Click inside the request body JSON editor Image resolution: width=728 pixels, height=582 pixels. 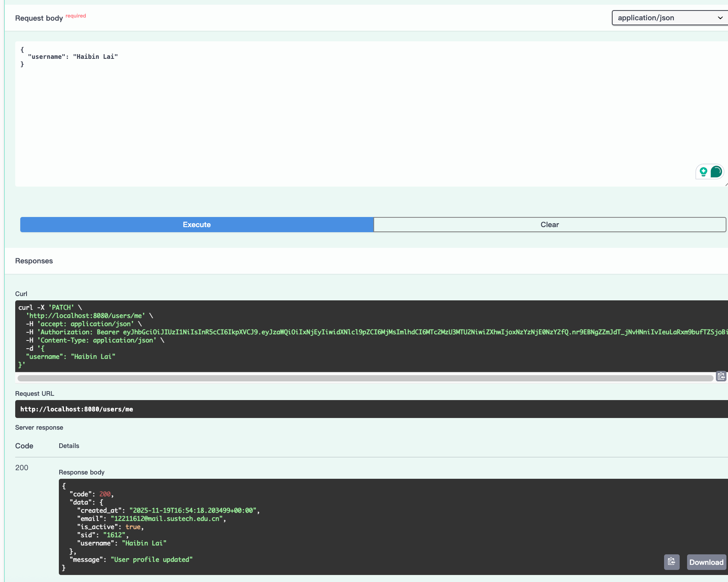click(351, 117)
